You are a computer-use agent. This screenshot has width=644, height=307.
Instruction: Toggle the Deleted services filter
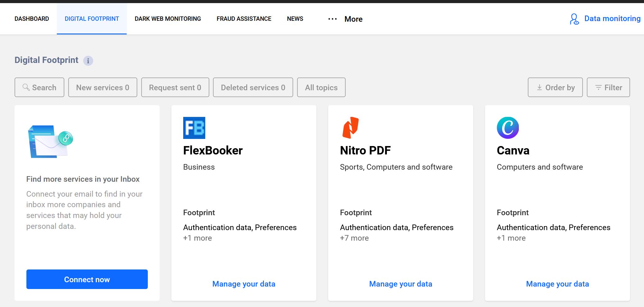point(253,87)
